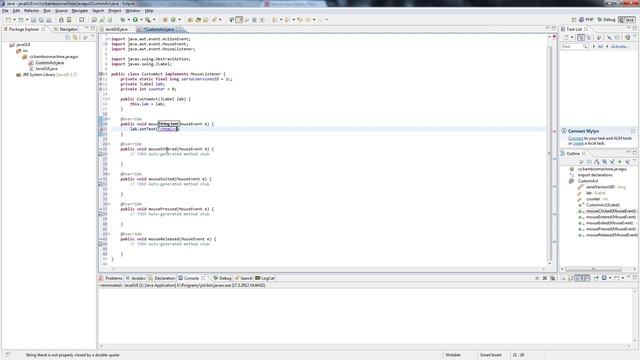Click the External Tools run icon
This screenshot has width=640, height=360.
pos(148,20)
